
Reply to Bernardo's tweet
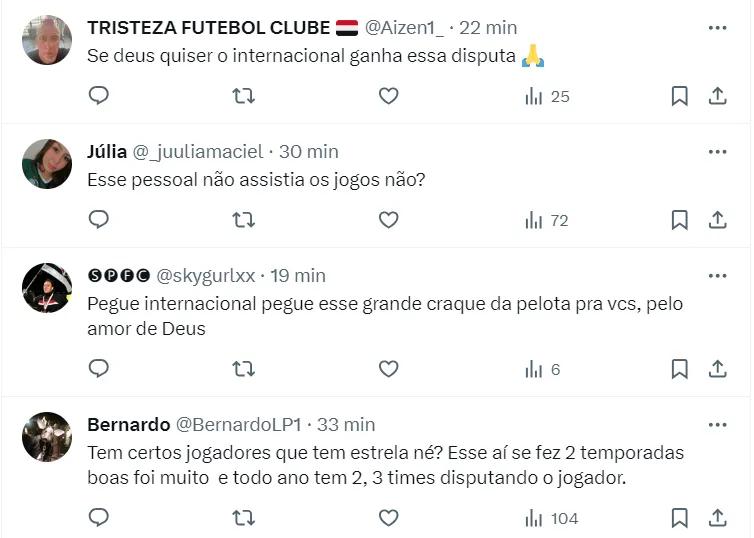(x=98, y=518)
